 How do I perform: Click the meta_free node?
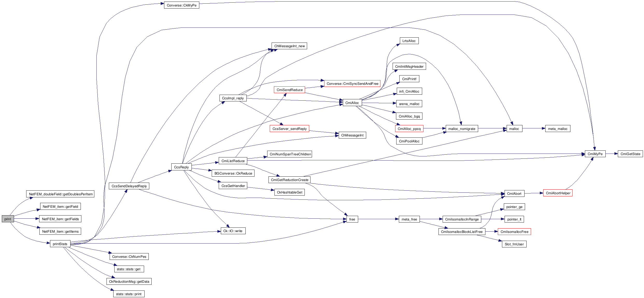pos(409,219)
